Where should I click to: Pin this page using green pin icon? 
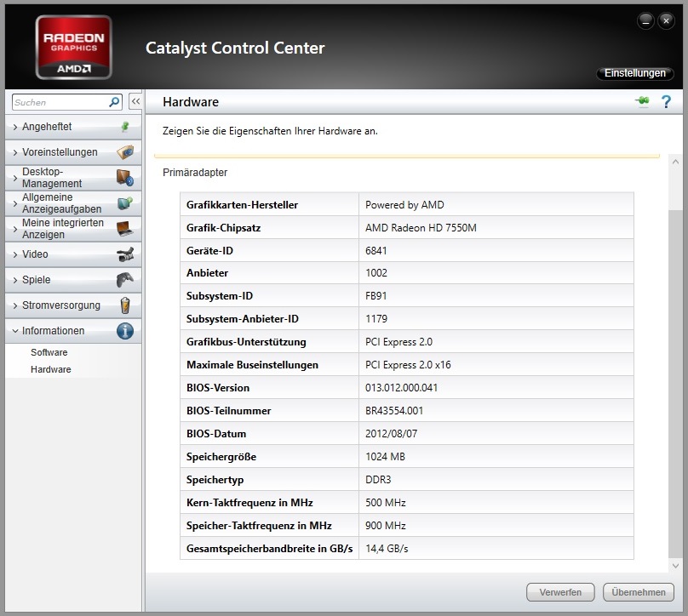[x=642, y=101]
